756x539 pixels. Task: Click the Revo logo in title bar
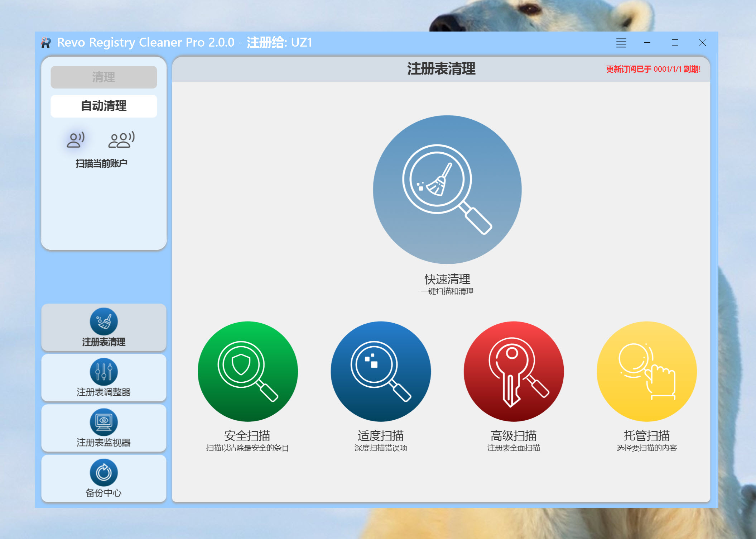click(46, 43)
